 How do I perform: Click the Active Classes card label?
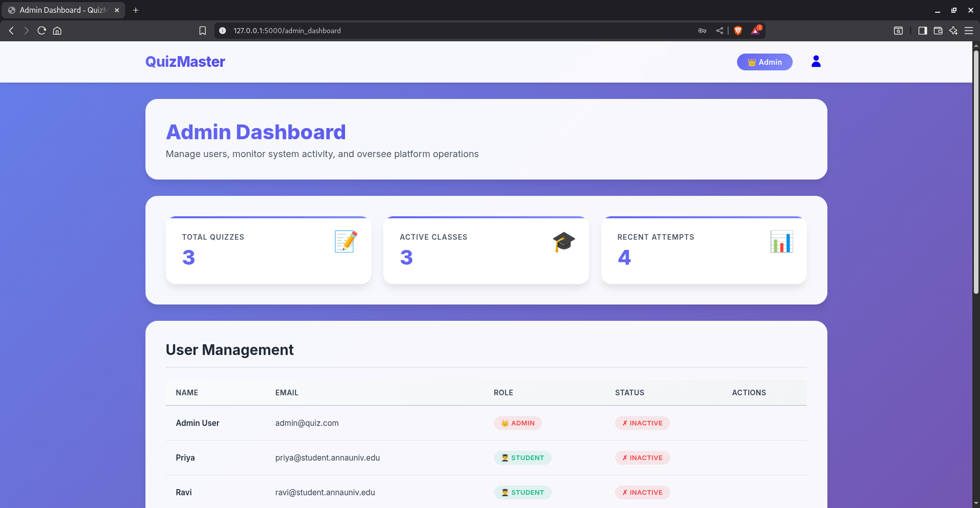tap(433, 237)
